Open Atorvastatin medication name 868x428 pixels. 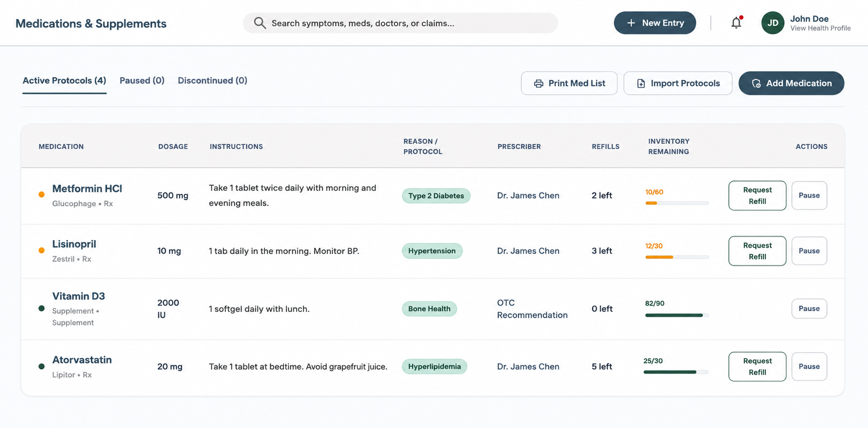(82, 360)
